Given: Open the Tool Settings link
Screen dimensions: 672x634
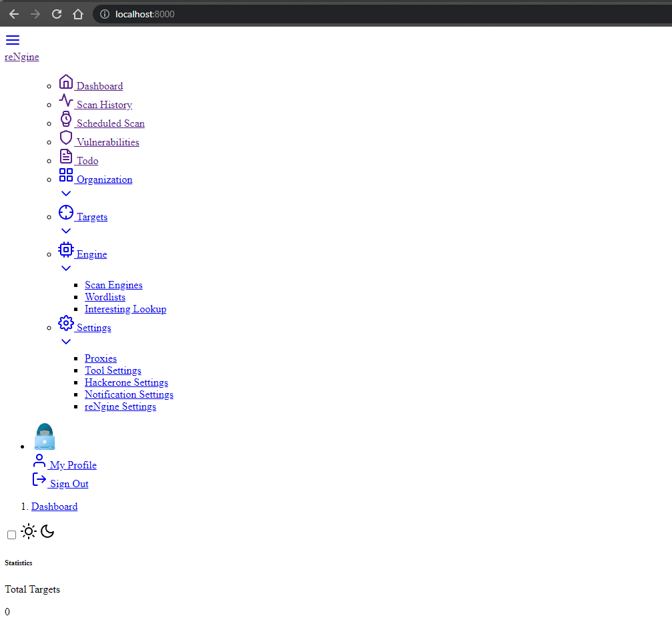Looking at the screenshot, I should click(113, 370).
